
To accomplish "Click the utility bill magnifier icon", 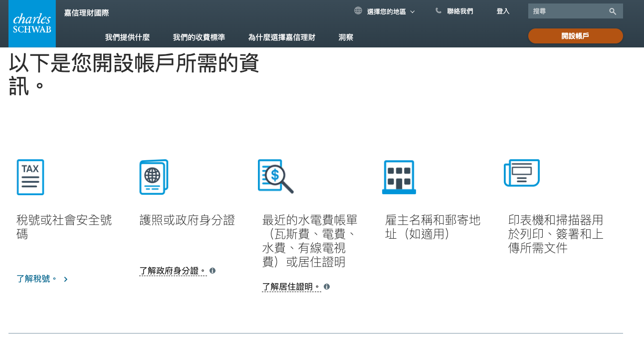I will tap(276, 176).
